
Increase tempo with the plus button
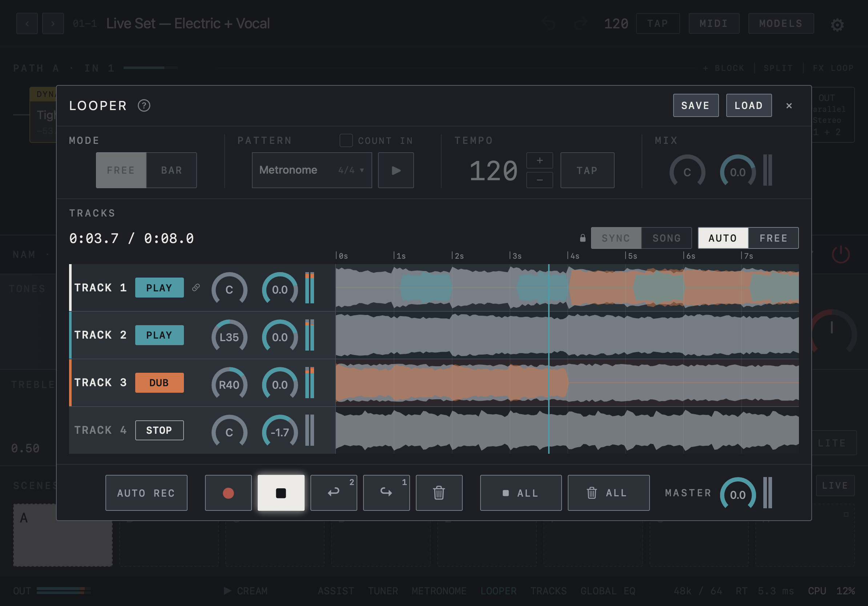point(539,161)
